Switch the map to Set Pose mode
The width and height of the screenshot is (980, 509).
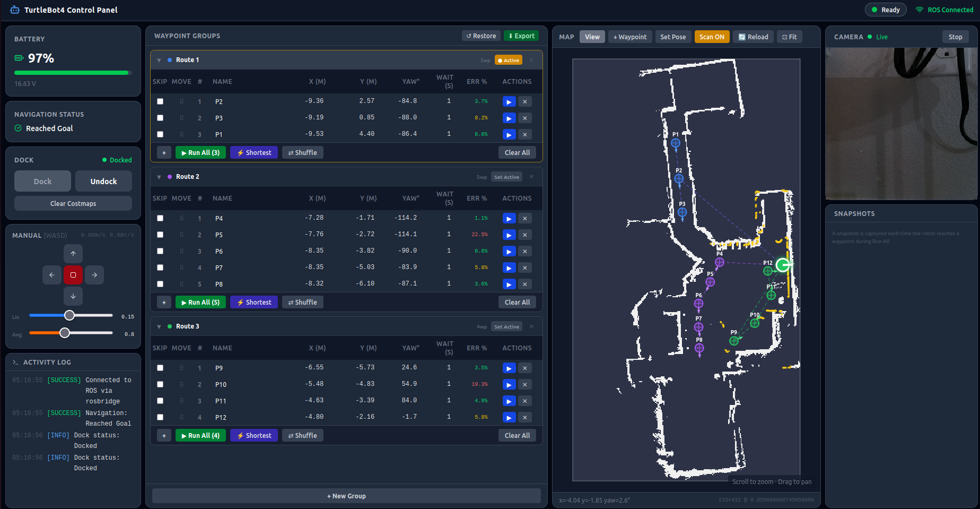coord(673,37)
